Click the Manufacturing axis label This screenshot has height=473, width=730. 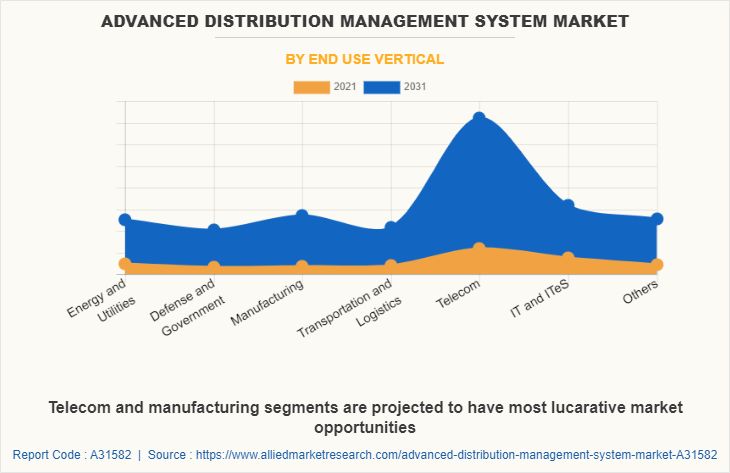point(267,302)
